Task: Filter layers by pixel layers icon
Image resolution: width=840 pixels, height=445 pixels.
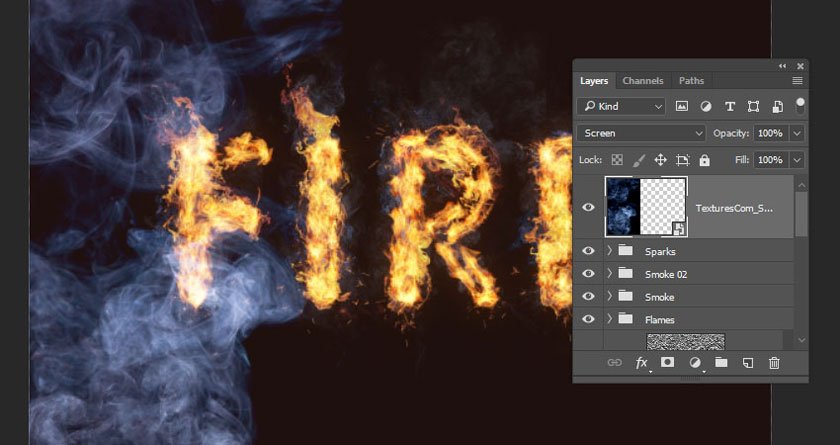Action: click(681, 107)
